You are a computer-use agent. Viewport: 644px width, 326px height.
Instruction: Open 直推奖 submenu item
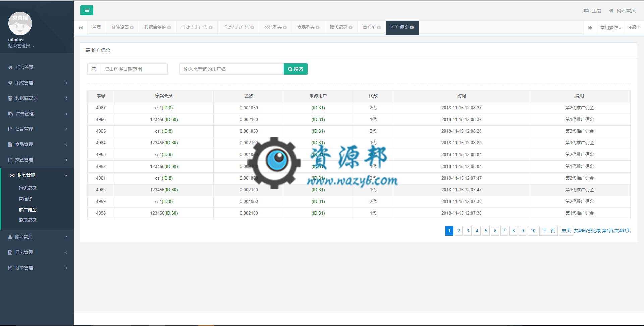(x=25, y=199)
